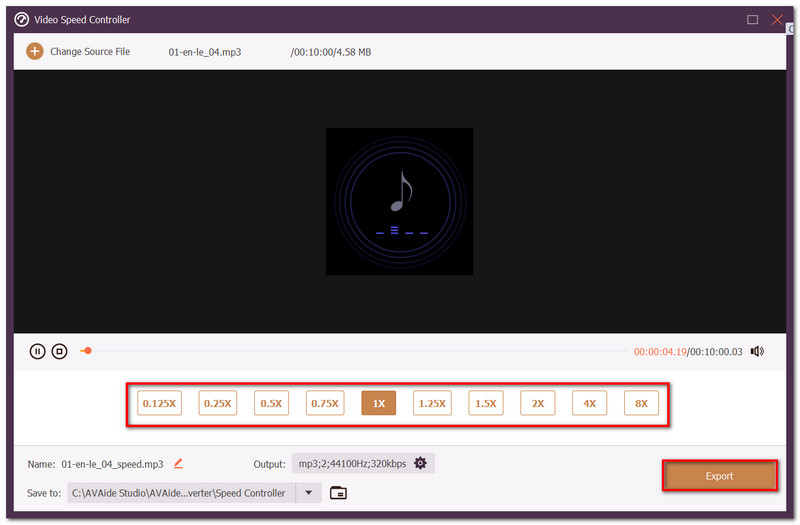The width and height of the screenshot is (800, 525).
Task: Choose the 4X speed option
Action: [590, 403]
